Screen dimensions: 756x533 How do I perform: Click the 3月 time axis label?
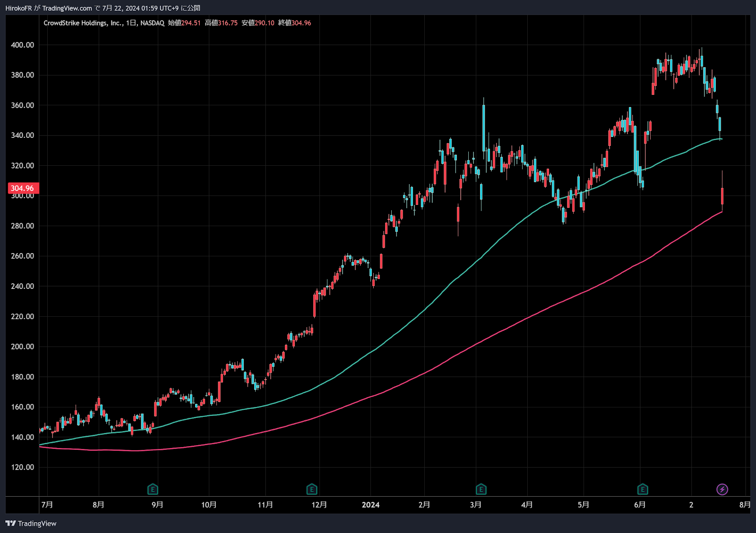click(x=476, y=505)
